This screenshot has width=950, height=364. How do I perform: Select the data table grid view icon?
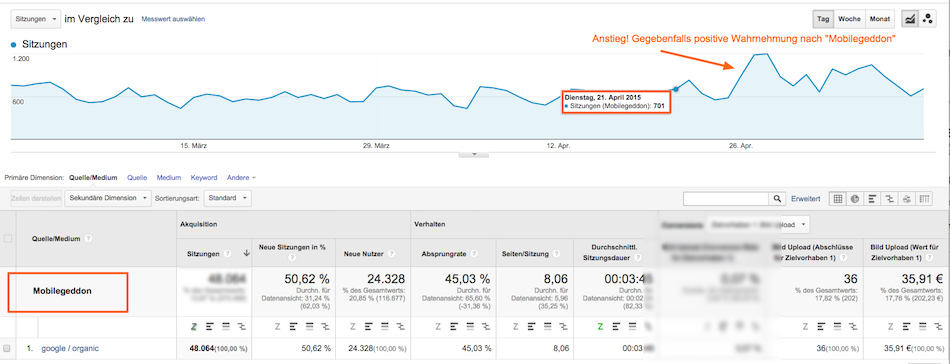838,199
